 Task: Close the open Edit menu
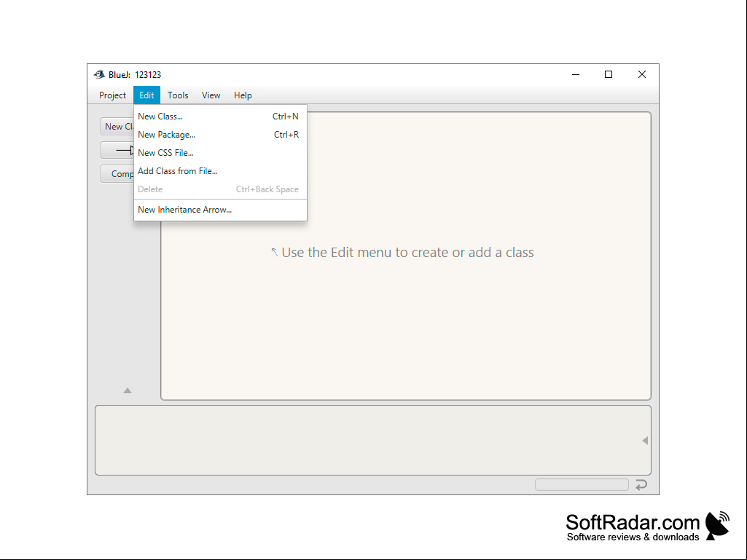pyautogui.click(x=146, y=95)
